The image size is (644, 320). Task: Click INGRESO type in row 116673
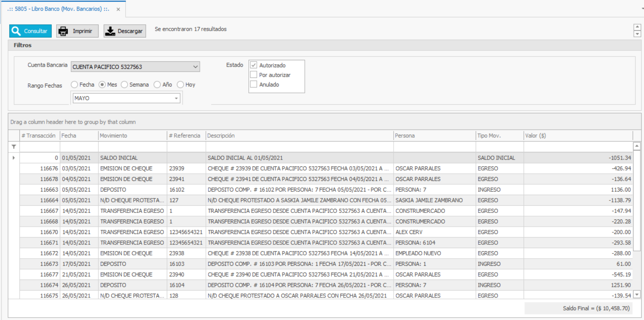coord(499,264)
